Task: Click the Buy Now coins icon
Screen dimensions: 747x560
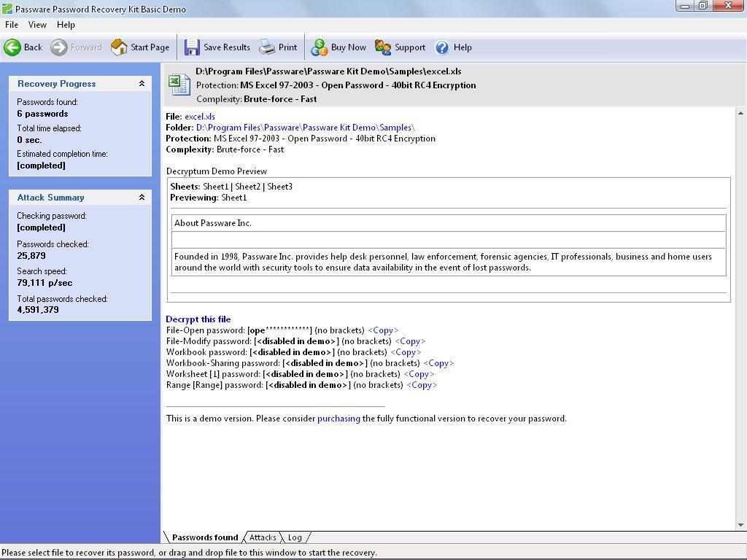Action: [319, 47]
